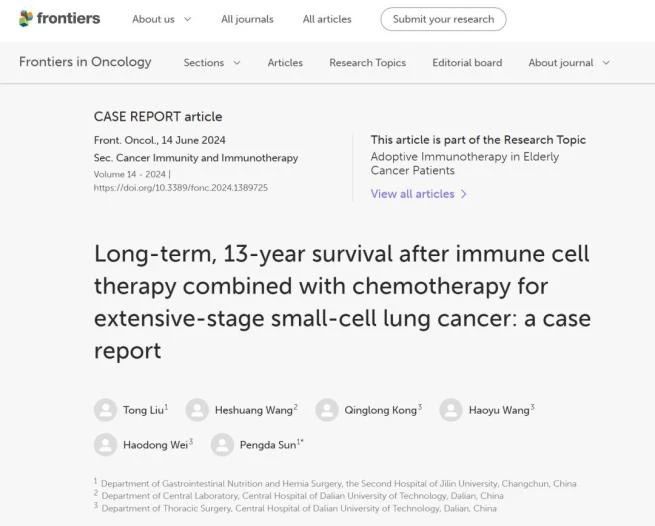Click Tong Liu's author avatar icon
655x526 pixels.
click(x=105, y=410)
